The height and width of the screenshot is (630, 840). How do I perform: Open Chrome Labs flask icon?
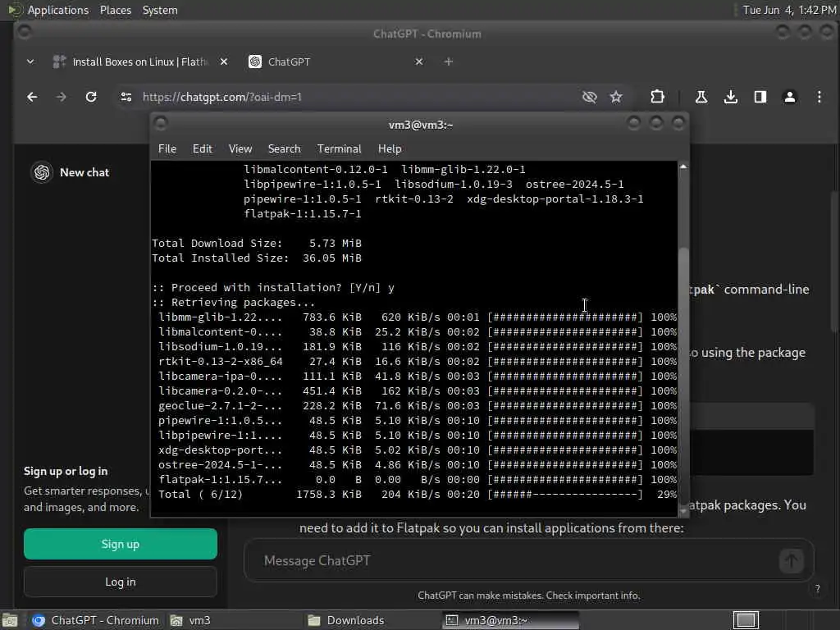tap(701, 97)
